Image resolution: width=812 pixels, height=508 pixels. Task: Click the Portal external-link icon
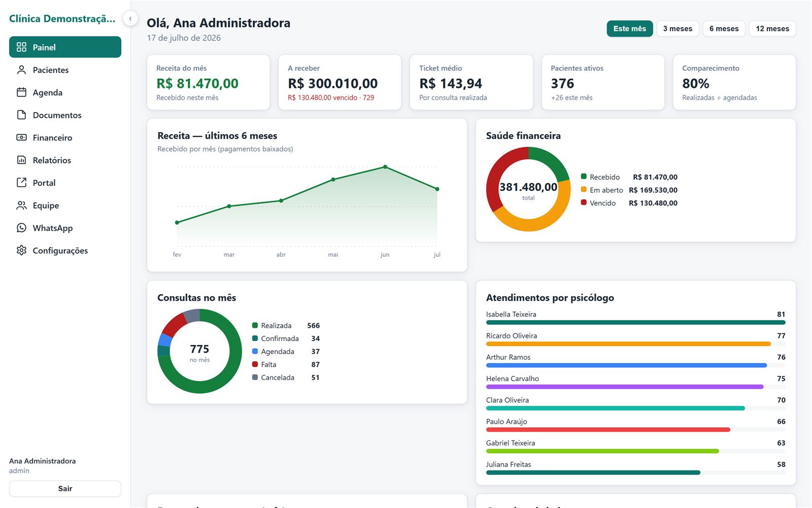tap(21, 182)
